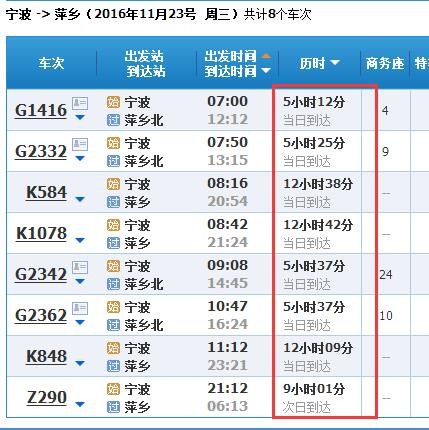Open train K584 details link
The image size is (429, 430).
coord(46,192)
